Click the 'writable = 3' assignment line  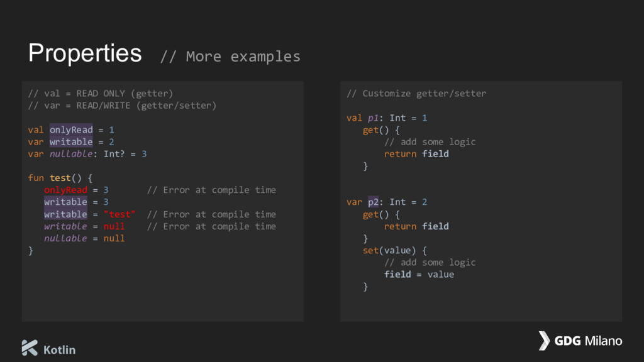pos(76,202)
